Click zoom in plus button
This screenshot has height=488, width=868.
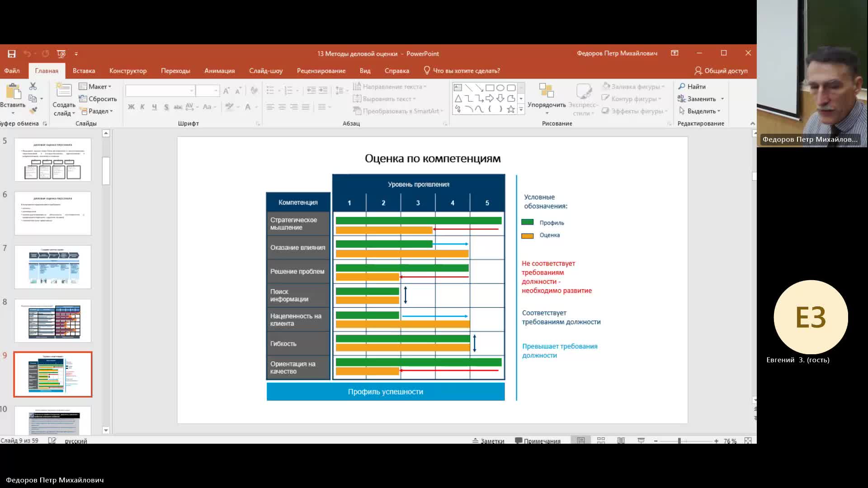coord(716,441)
